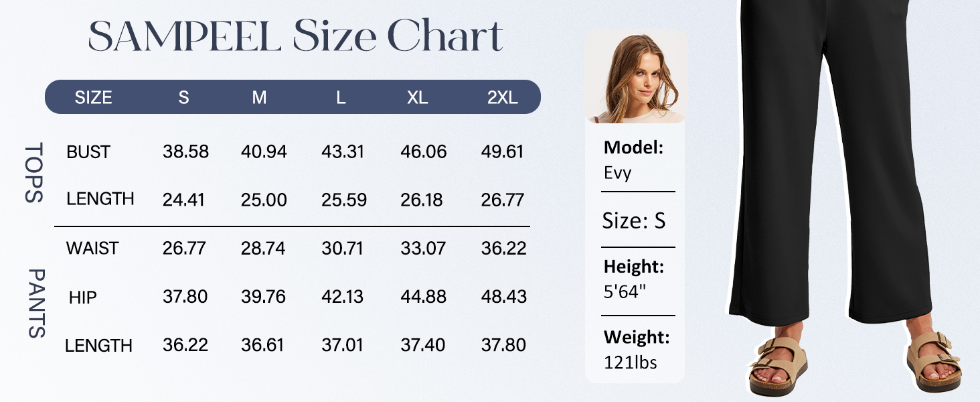Click the BUST row label
Screen dimensions: 980x402
coord(88,152)
